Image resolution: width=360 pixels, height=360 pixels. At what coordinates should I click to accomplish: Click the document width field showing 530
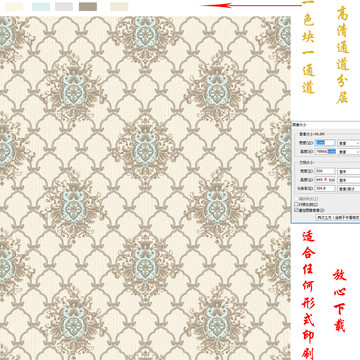(325, 171)
